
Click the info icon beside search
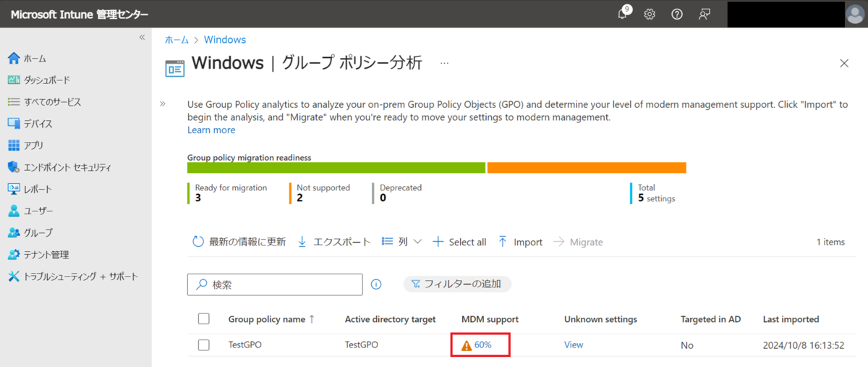click(376, 284)
